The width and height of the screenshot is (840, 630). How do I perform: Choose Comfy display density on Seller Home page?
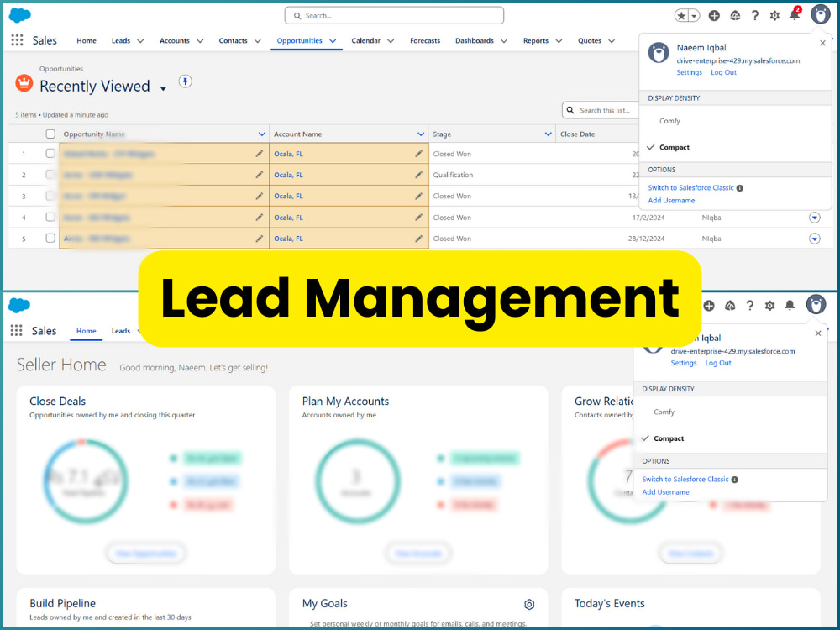coord(664,412)
